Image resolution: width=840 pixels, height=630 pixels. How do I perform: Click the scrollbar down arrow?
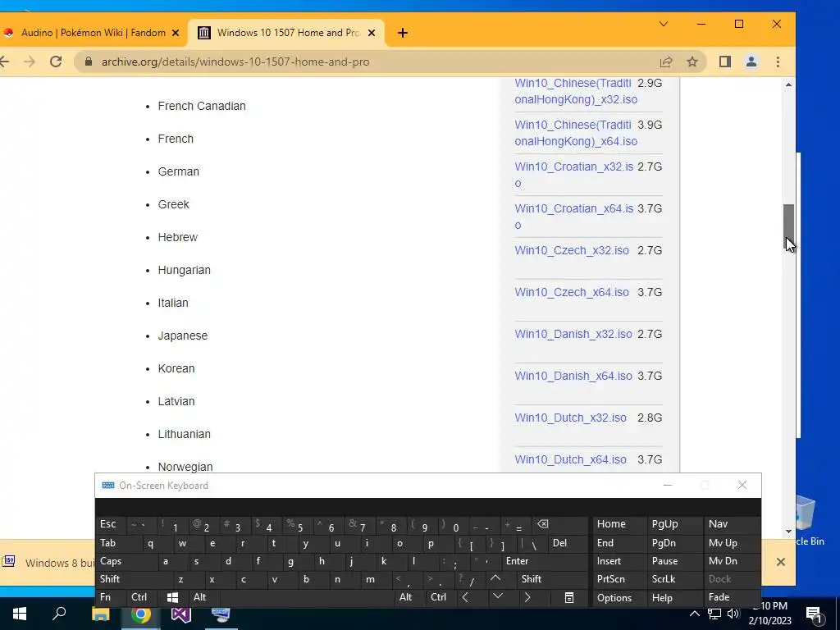pos(788,532)
